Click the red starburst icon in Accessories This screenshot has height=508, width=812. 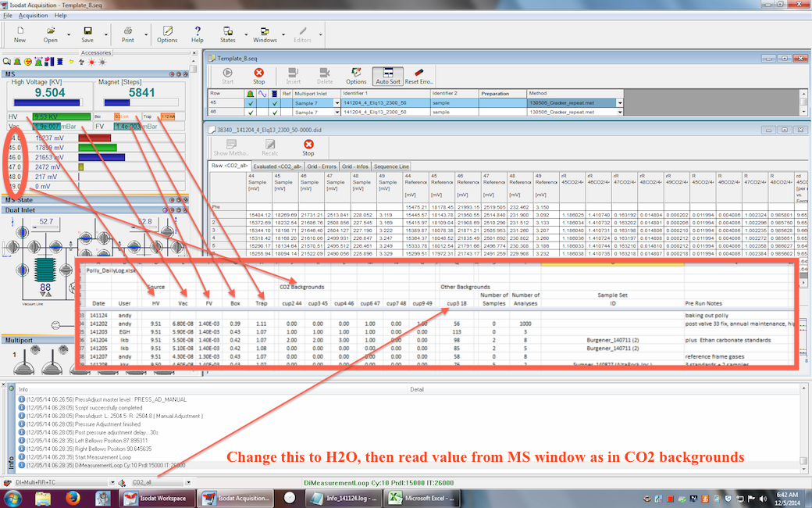(91, 62)
